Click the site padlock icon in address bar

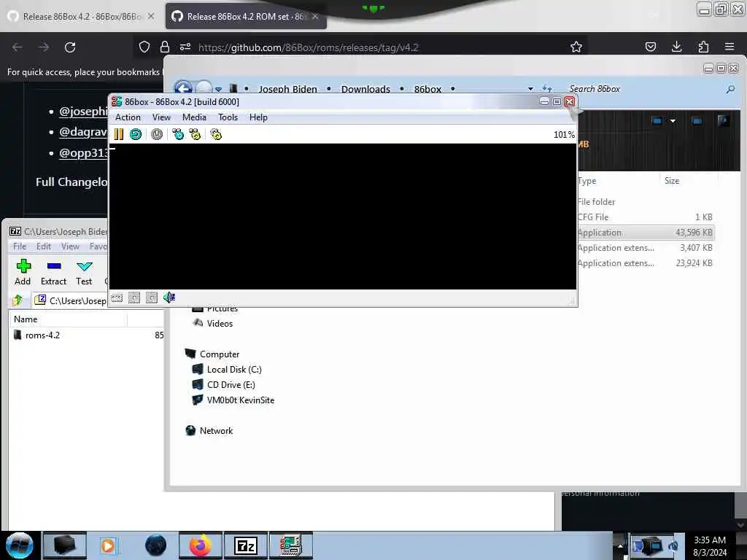[x=165, y=47]
